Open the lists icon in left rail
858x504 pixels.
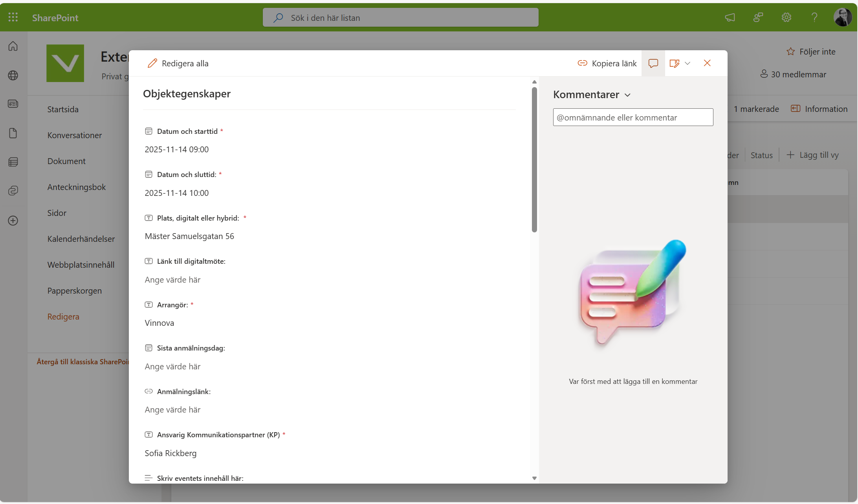pyautogui.click(x=13, y=162)
